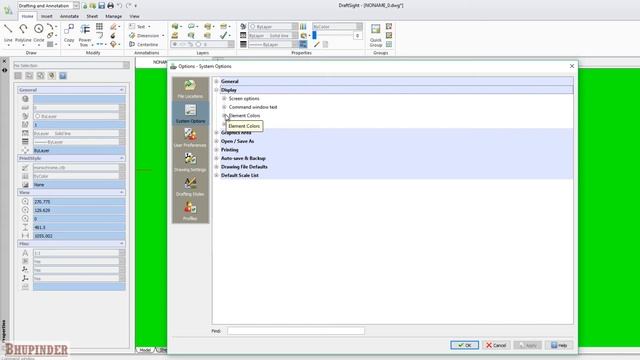Screen dimensions: 640x360
Task: Click the Find input field
Action: [296, 331]
